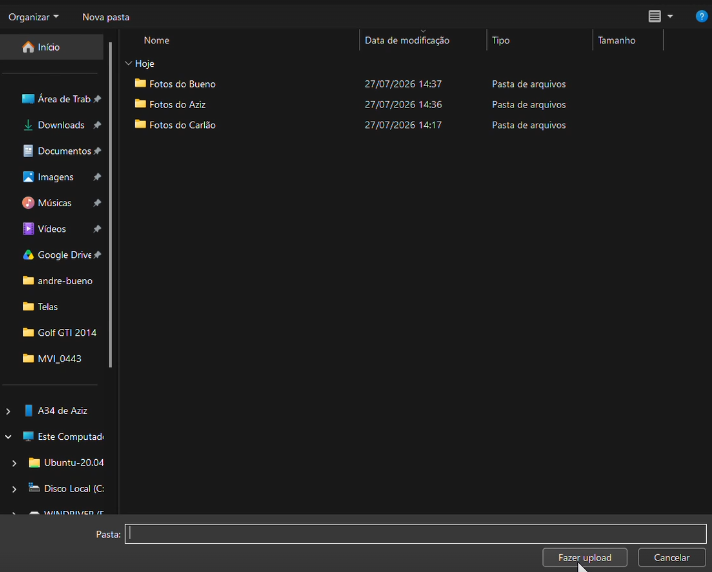The width and height of the screenshot is (712, 572).
Task: Expand A34 de Aziz tree node
Action: point(8,411)
